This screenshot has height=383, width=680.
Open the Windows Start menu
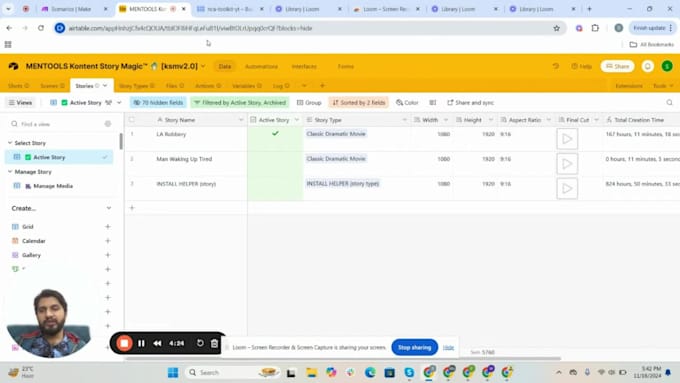tap(173, 373)
